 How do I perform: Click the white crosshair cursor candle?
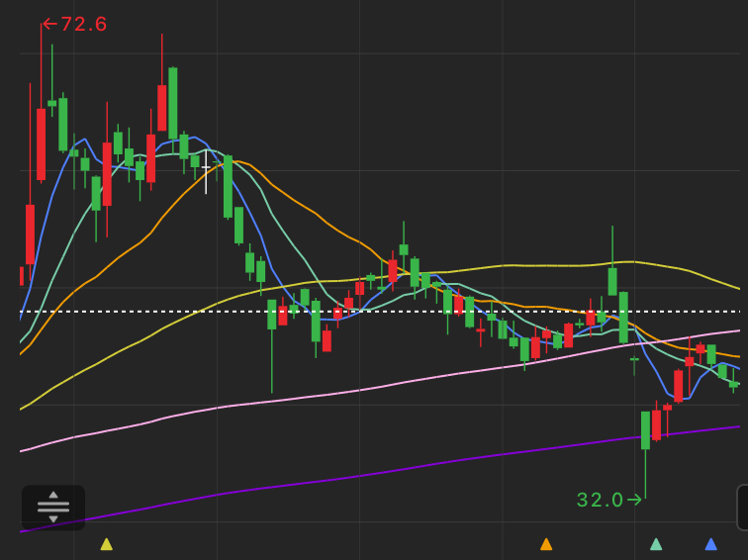click(206, 171)
